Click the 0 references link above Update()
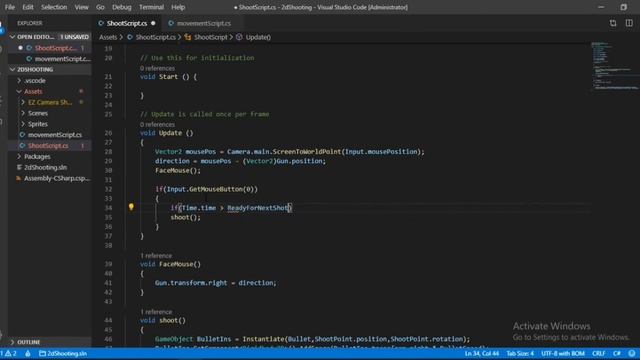The width and height of the screenshot is (640, 360). 157,124
